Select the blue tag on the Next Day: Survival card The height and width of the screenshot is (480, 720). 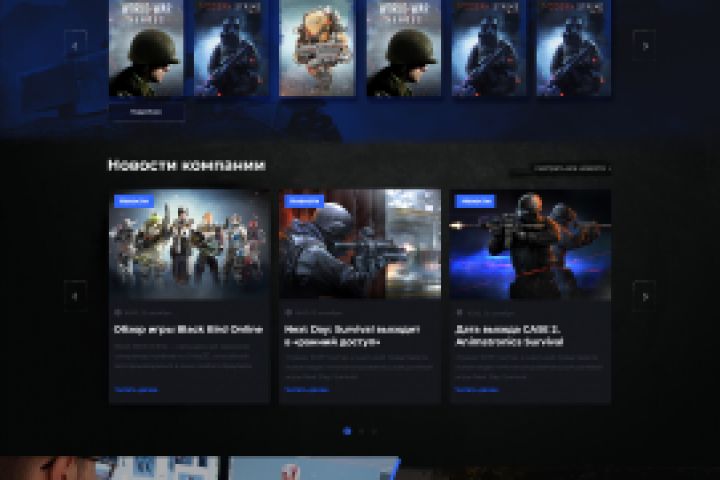click(x=304, y=201)
